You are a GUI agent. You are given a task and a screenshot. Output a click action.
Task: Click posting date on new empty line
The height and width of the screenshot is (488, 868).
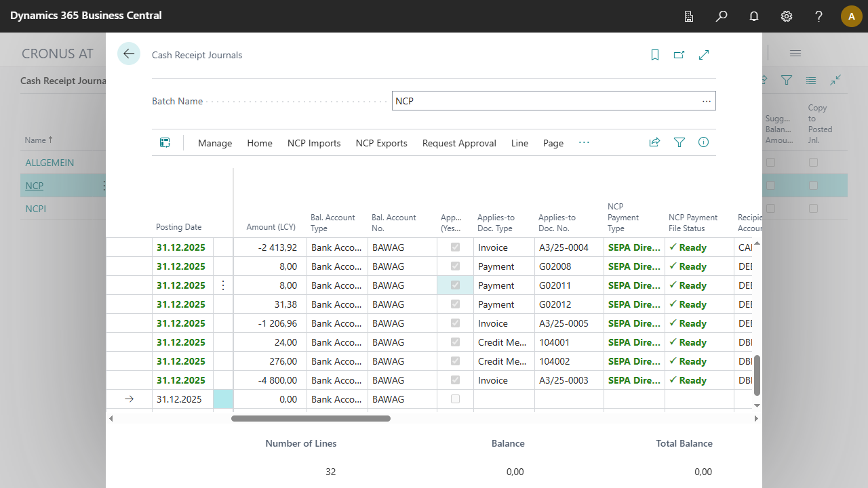(x=182, y=399)
